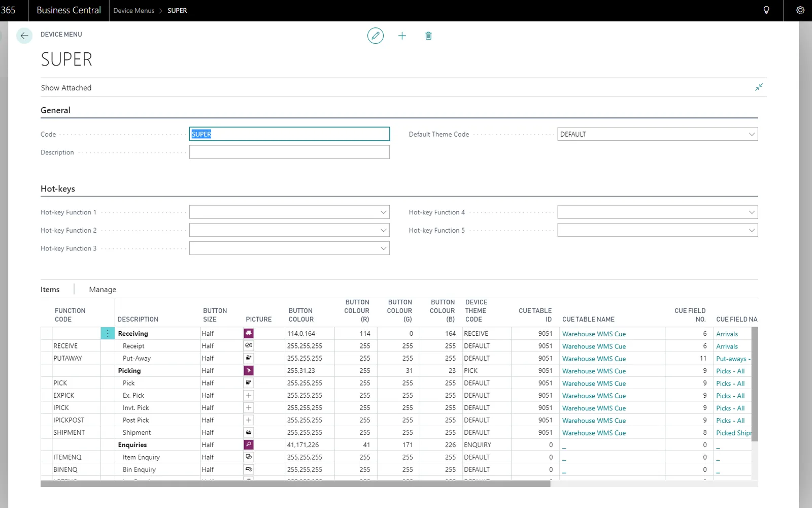Image resolution: width=812 pixels, height=508 pixels.
Task: Click the Picking row purple picture icon
Action: (x=249, y=370)
